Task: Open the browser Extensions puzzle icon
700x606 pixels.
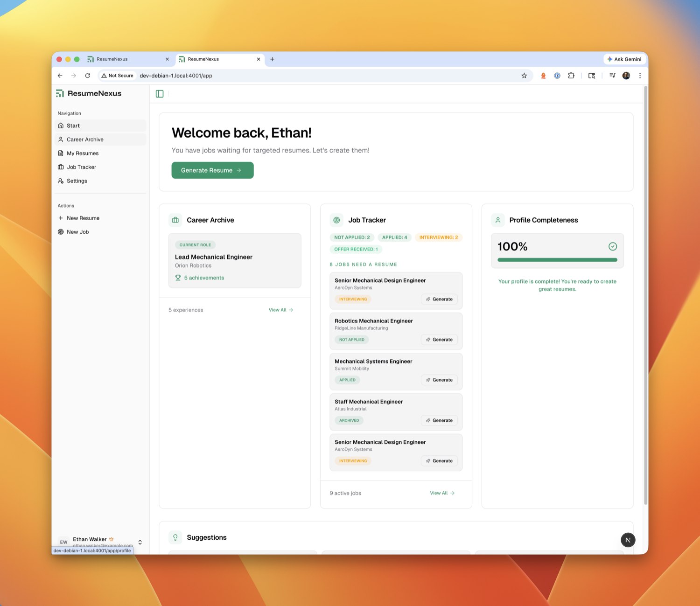Action: [571, 76]
